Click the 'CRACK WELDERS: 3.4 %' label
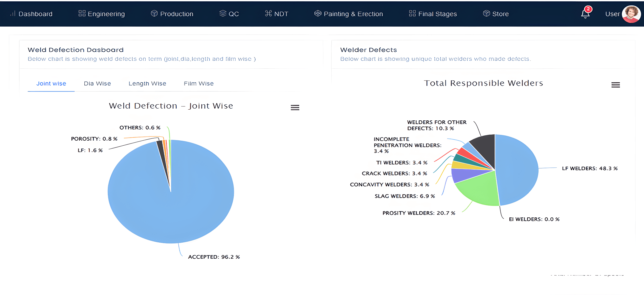 tap(394, 173)
